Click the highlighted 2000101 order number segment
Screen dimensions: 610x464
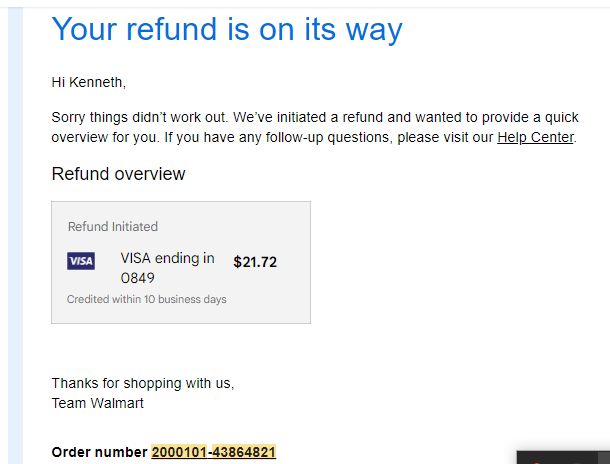[179, 452]
